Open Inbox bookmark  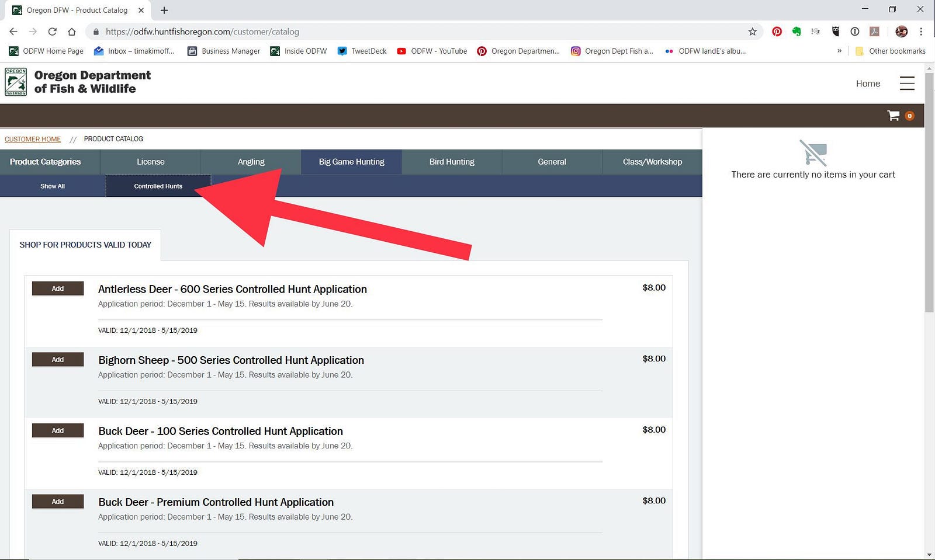tap(134, 51)
